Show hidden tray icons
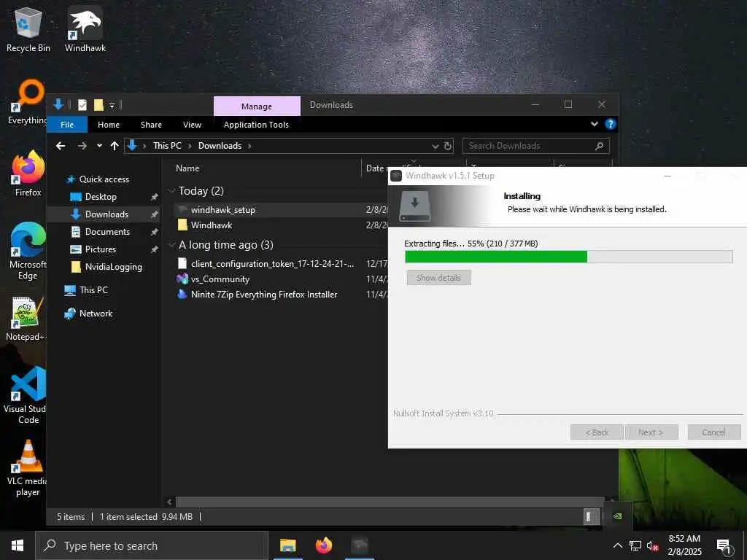Image resolution: width=747 pixels, height=560 pixels. click(x=617, y=546)
